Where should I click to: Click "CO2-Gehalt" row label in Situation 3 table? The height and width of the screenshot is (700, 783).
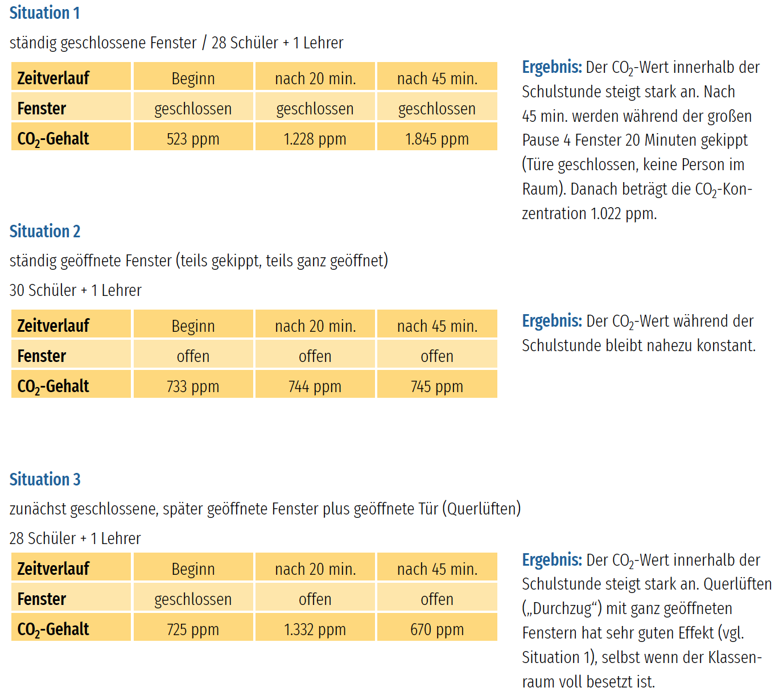[53, 629]
